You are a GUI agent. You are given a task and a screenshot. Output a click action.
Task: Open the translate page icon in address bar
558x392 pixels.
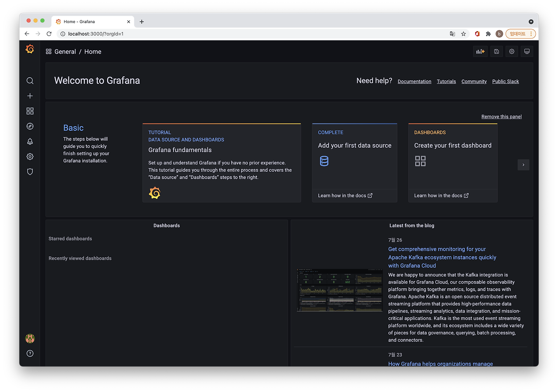click(x=453, y=34)
